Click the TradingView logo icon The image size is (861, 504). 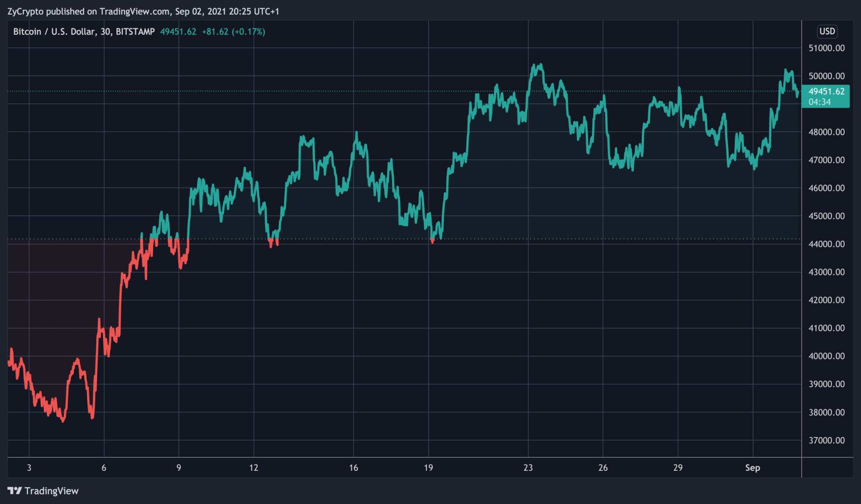pos(14,491)
